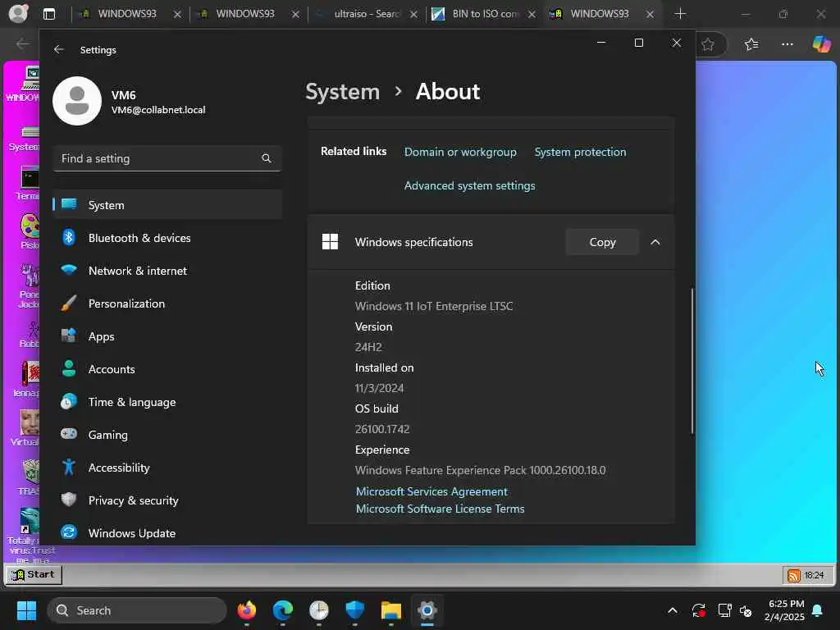Open Personalization settings
The image size is (840, 630).
click(167, 304)
